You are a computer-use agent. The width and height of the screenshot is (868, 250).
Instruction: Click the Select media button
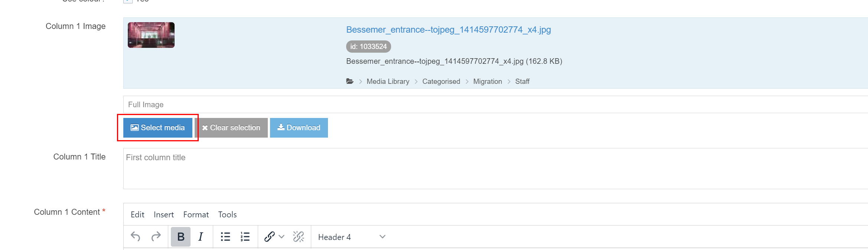pos(158,128)
